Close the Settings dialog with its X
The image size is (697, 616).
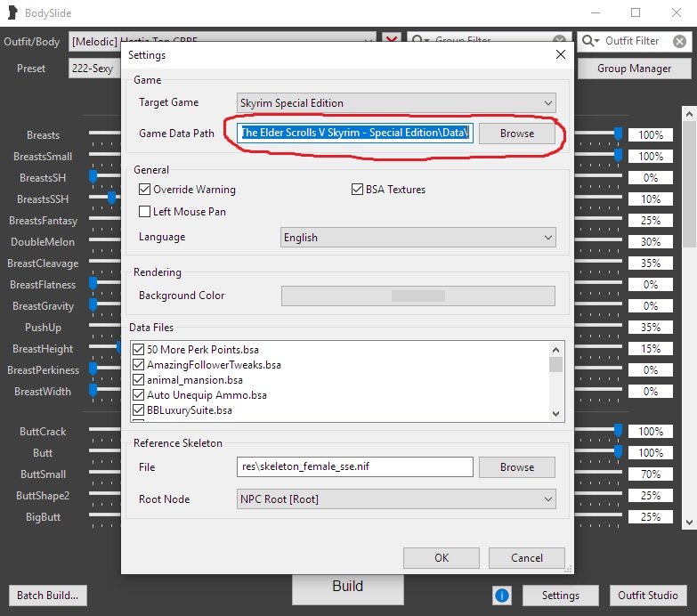point(560,55)
